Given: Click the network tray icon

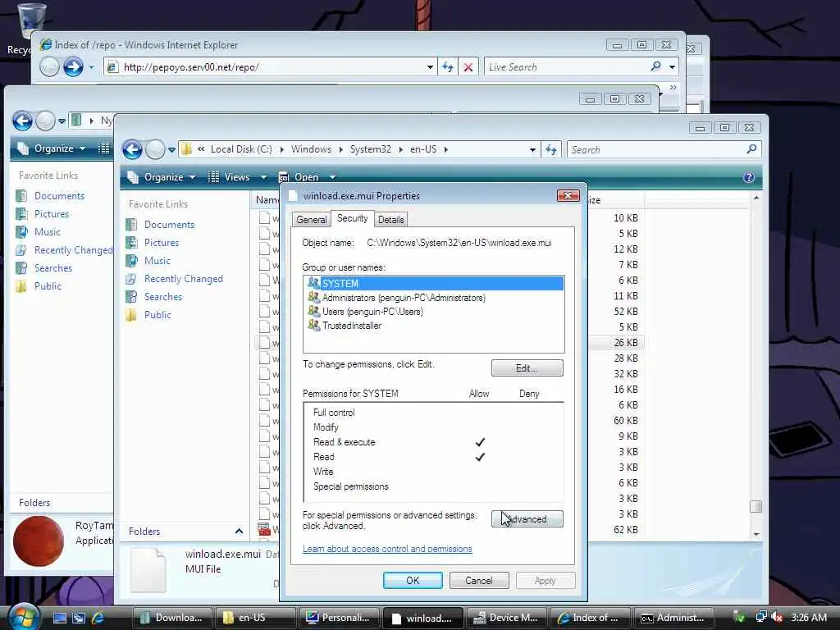Looking at the screenshot, I should coord(760,617).
